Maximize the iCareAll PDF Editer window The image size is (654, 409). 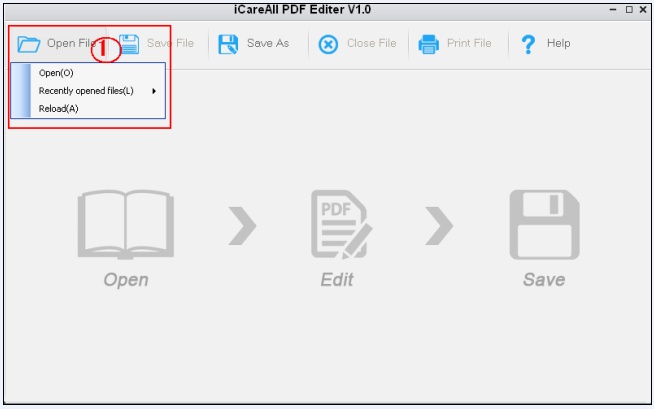[629, 9]
